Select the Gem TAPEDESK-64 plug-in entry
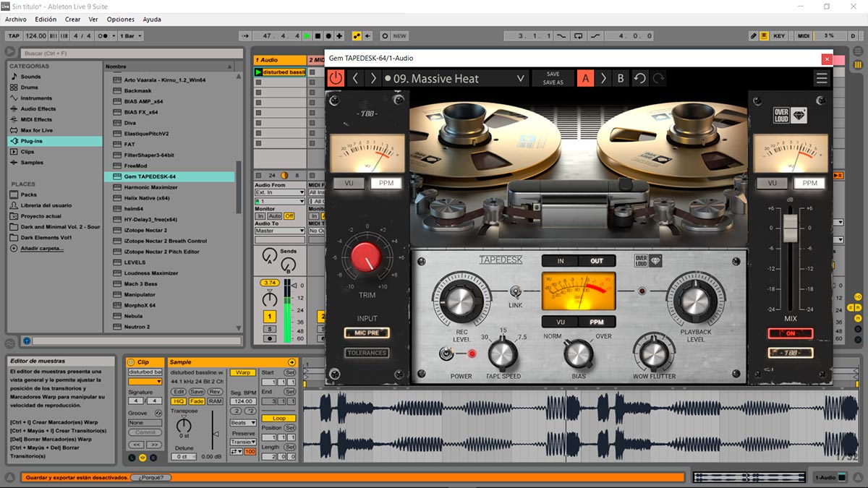Image resolution: width=868 pixels, height=488 pixels. click(x=169, y=176)
